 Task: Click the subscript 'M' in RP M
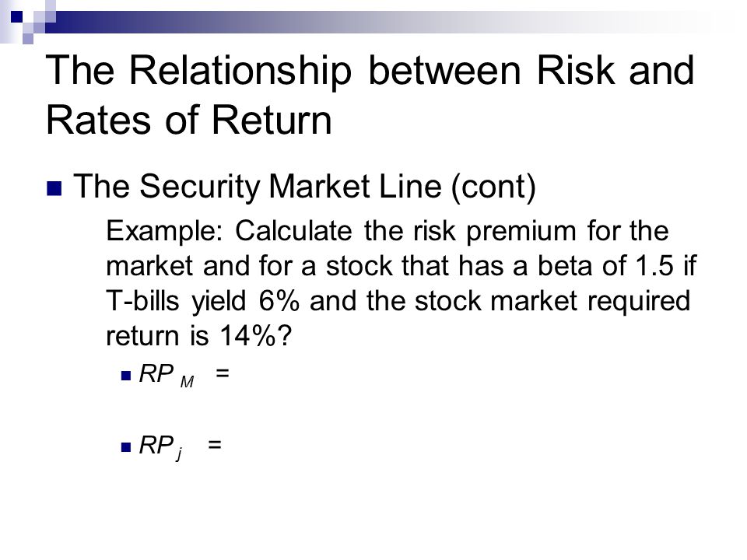tap(187, 382)
